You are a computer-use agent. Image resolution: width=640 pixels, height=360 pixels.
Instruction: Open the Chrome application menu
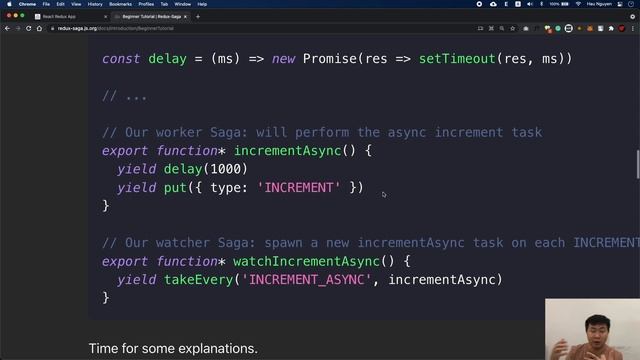(x=27, y=4)
